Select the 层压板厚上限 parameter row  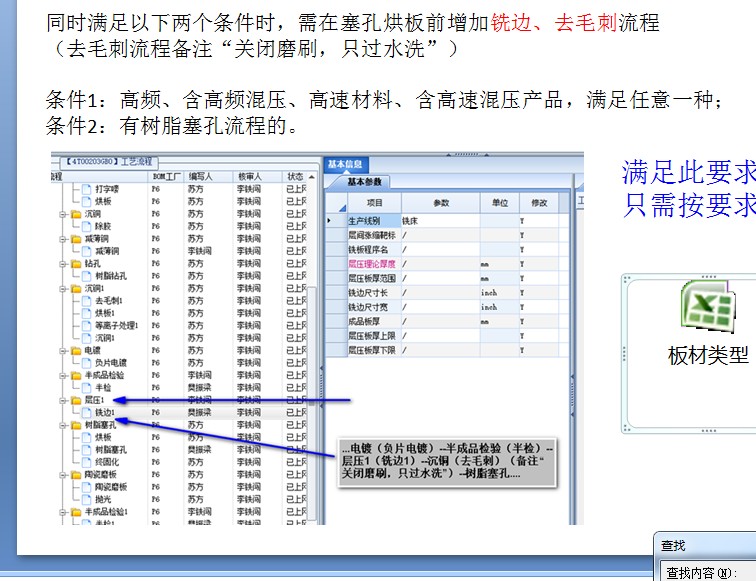click(x=447, y=336)
